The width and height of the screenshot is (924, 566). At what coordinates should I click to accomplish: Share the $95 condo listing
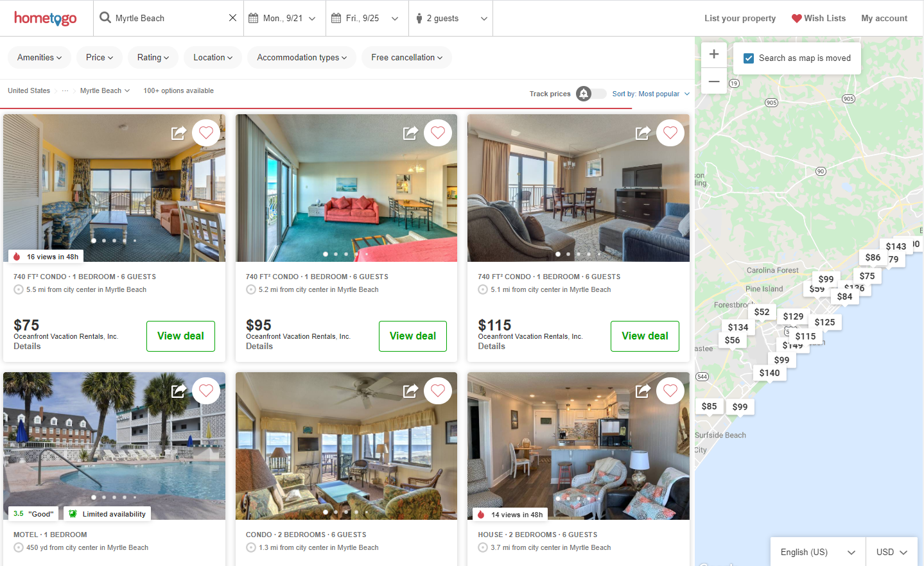[x=410, y=133]
